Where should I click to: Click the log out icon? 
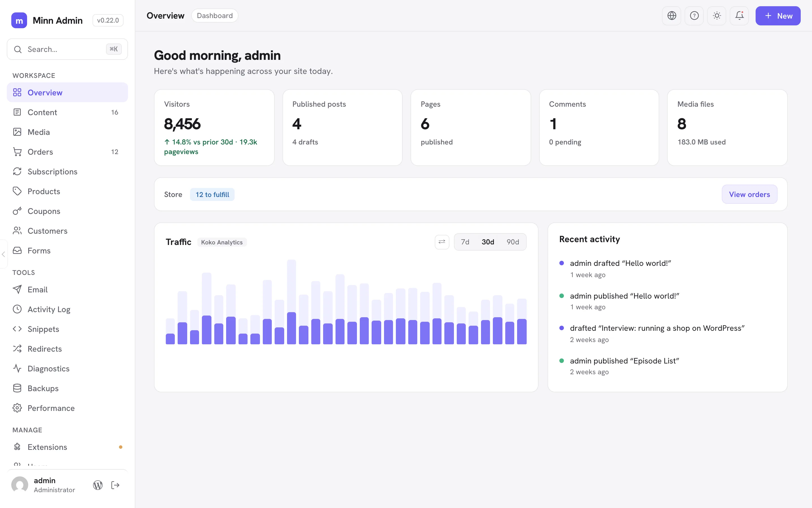click(115, 485)
